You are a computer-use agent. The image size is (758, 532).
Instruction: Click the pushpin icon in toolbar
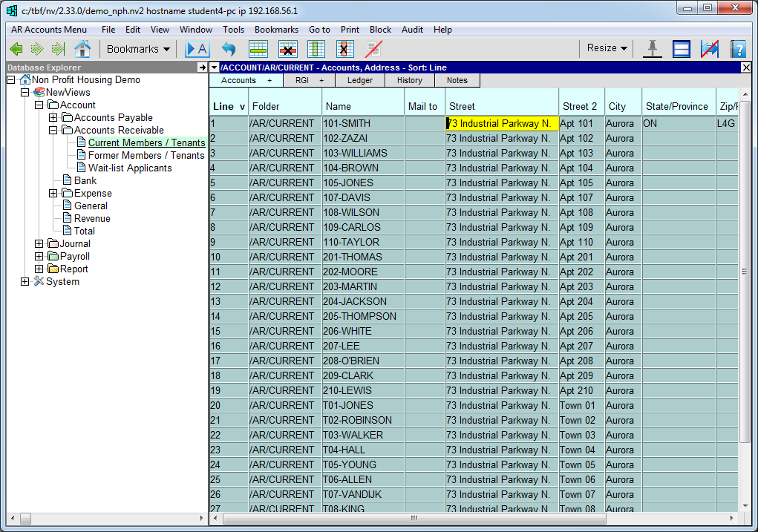(653, 49)
